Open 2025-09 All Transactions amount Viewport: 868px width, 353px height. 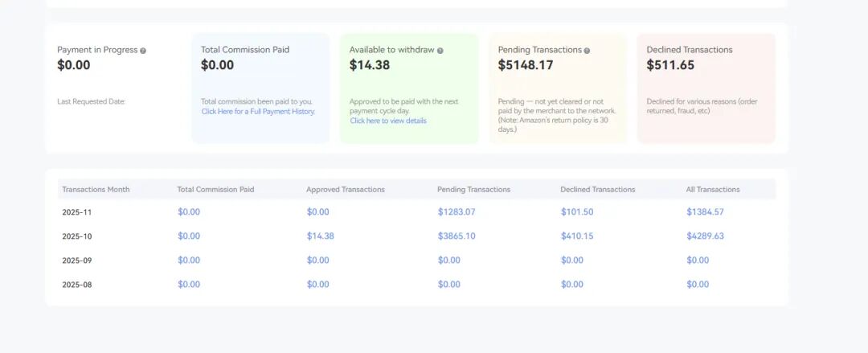point(698,261)
